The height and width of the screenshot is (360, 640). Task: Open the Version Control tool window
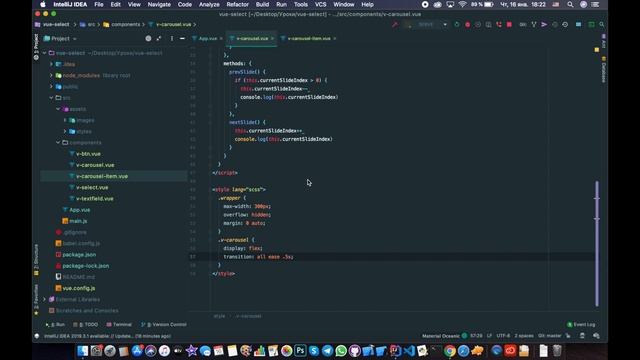pos(164,324)
